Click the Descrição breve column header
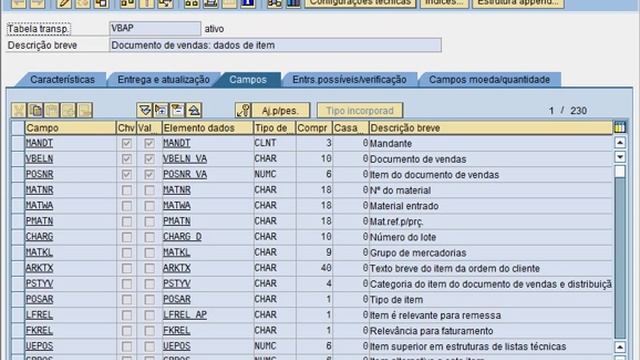 (x=491, y=128)
